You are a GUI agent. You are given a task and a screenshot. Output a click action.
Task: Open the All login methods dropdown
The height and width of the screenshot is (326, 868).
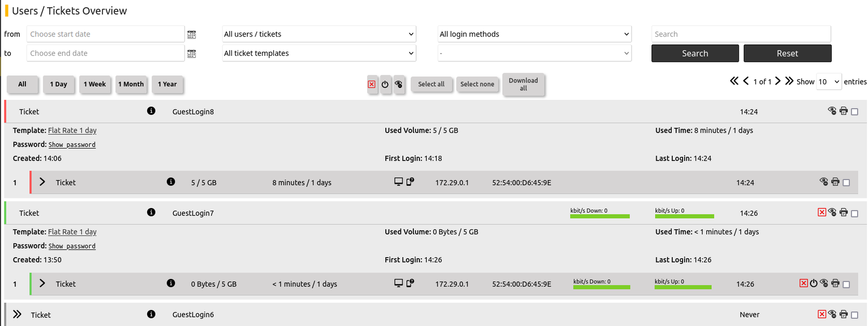coord(534,34)
